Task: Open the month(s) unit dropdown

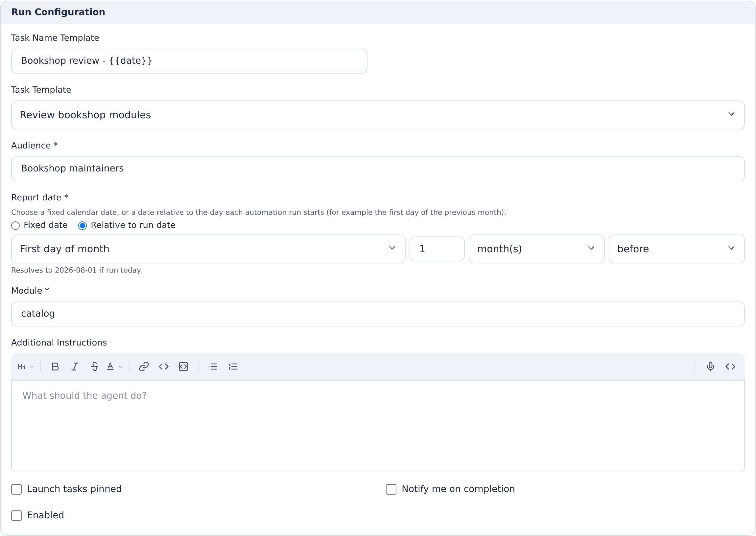Action: pos(537,249)
